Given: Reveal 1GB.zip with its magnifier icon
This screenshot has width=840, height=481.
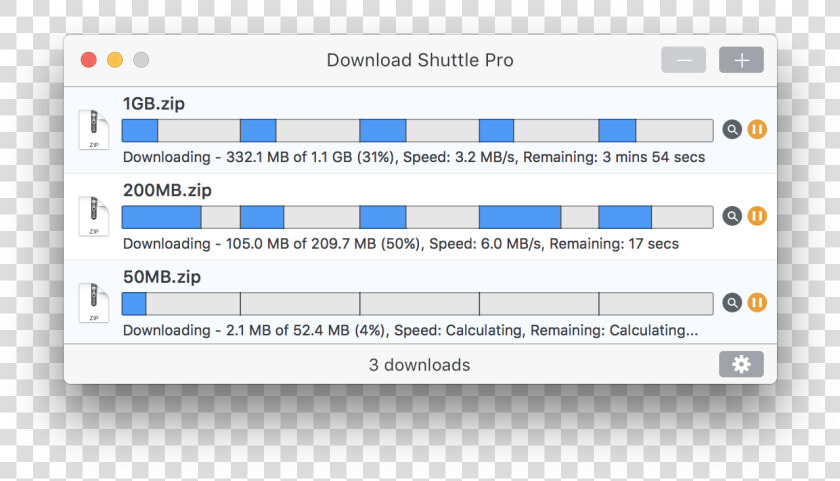Looking at the screenshot, I should tap(732, 130).
